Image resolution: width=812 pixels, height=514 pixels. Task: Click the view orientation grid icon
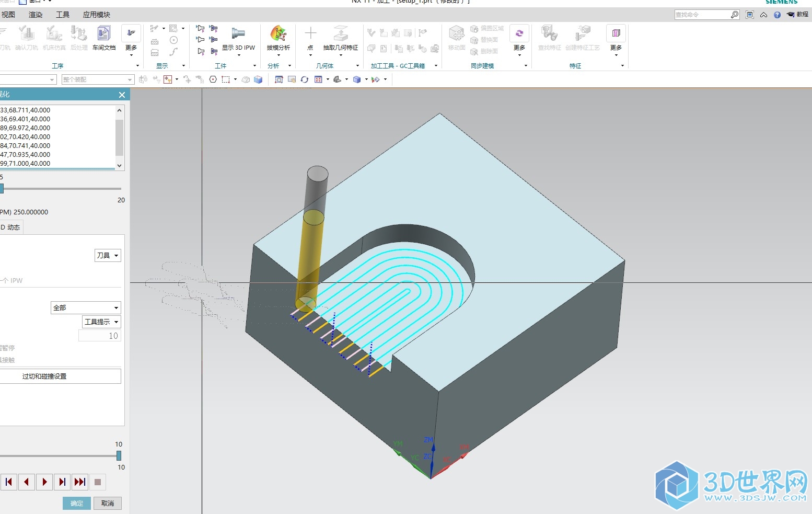coord(318,79)
